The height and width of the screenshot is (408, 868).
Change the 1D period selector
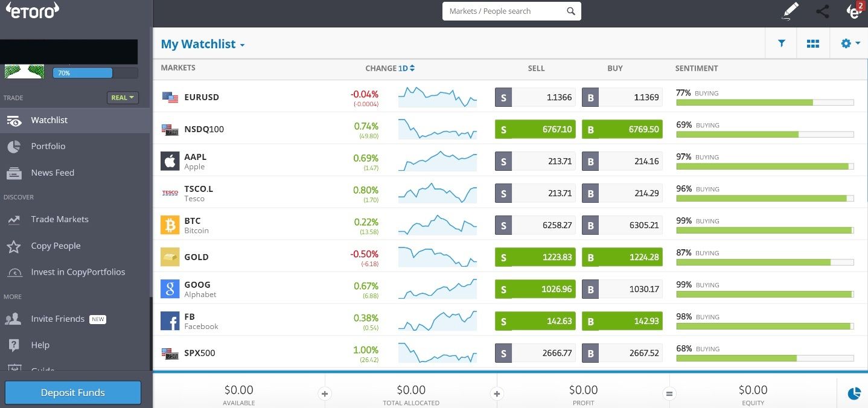(406, 68)
